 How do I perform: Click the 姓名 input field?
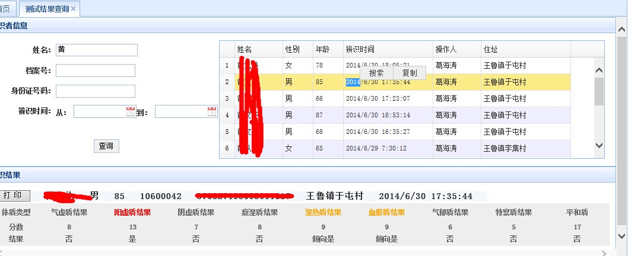[96, 50]
